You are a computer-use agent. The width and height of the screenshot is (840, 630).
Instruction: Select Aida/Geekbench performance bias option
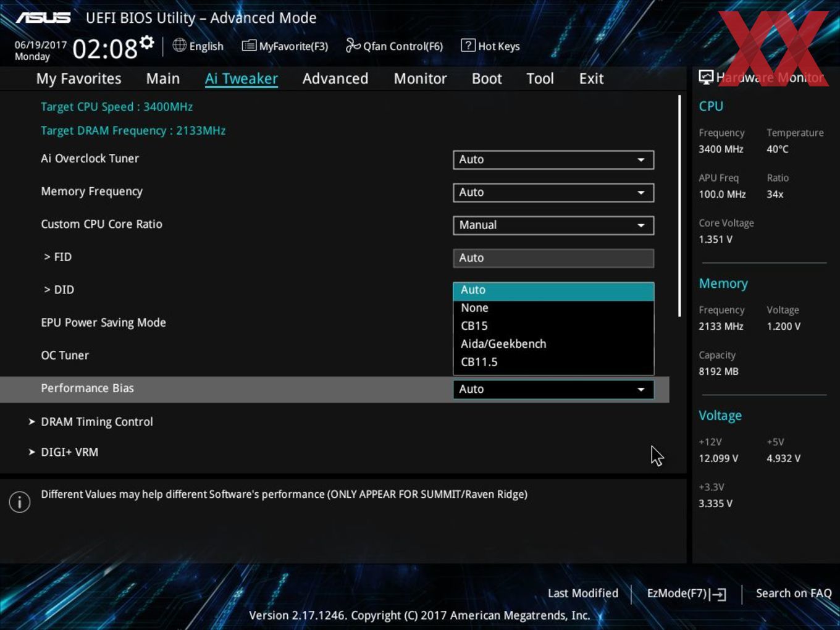click(x=553, y=343)
